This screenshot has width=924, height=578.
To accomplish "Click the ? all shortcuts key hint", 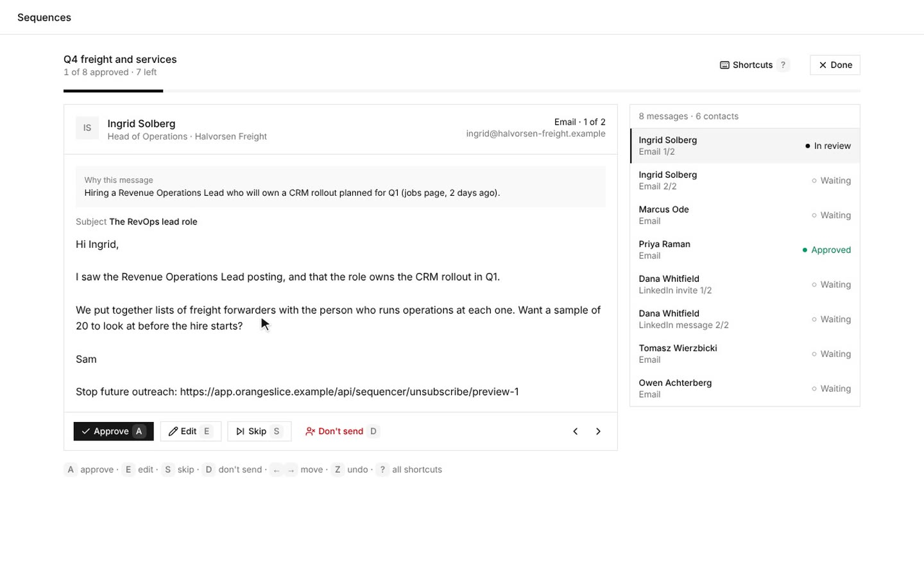I will 382,469.
